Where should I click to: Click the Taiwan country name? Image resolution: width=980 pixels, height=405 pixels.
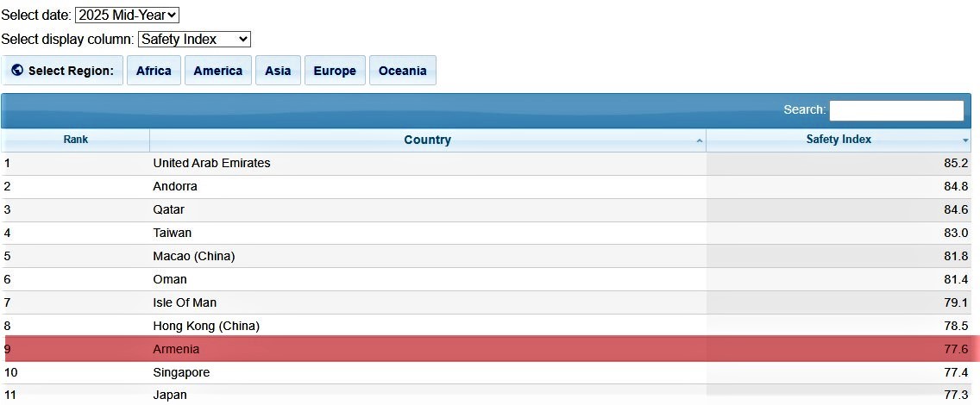(173, 233)
